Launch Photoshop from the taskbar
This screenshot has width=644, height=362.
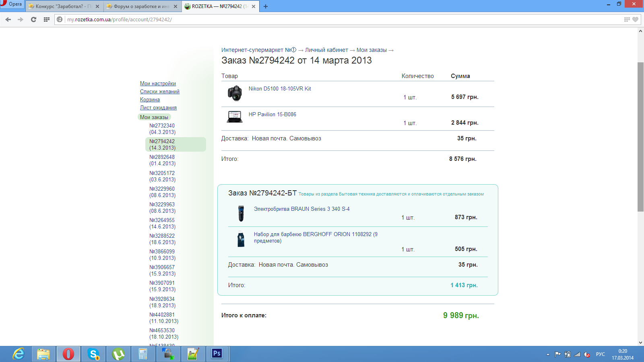click(x=217, y=354)
